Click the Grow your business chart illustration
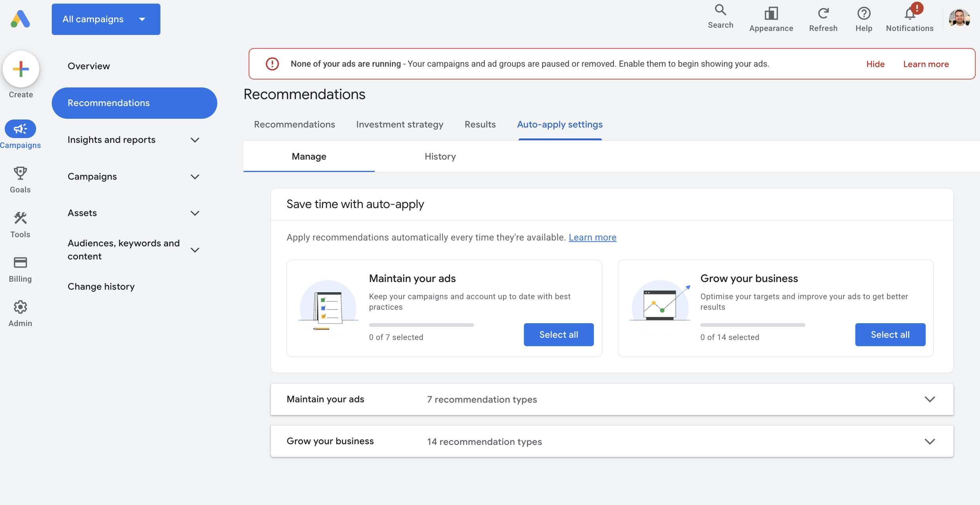 (x=660, y=308)
